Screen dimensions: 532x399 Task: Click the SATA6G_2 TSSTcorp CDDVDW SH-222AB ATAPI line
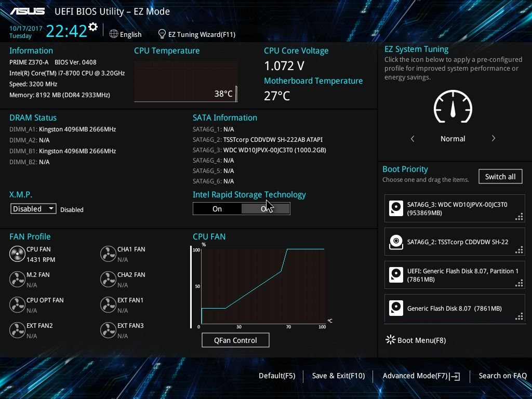coord(258,139)
